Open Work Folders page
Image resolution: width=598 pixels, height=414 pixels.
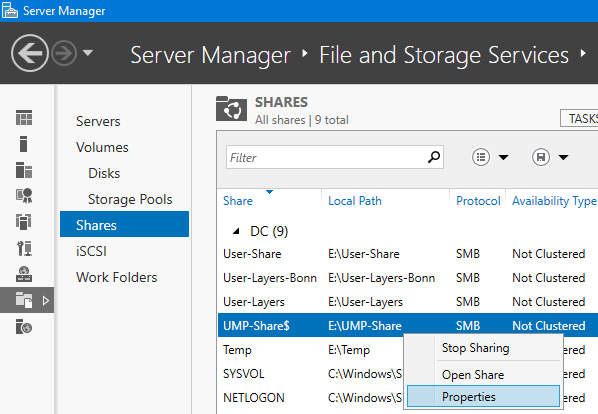click(x=116, y=277)
